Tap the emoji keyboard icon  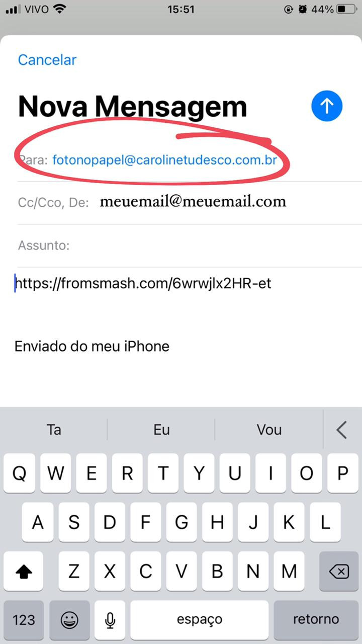(x=69, y=619)
